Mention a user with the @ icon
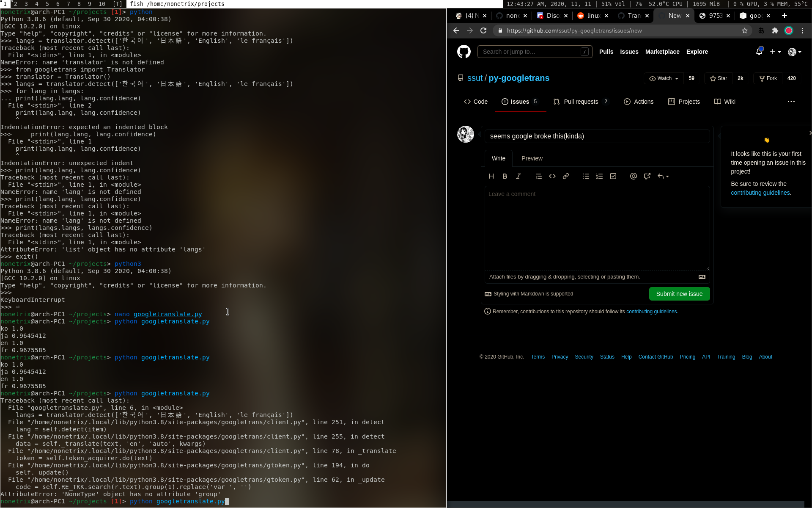812x508 pixels. (633, 177)
